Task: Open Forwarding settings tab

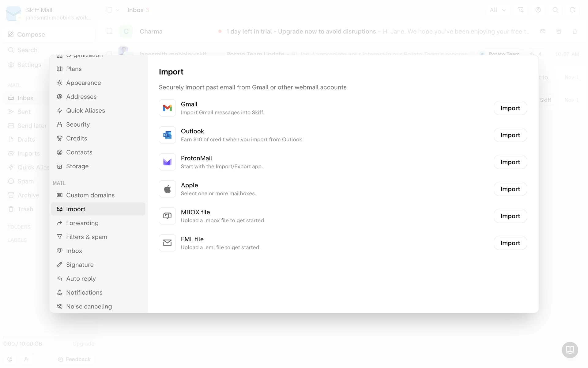Action: click(x=82, y=223)
